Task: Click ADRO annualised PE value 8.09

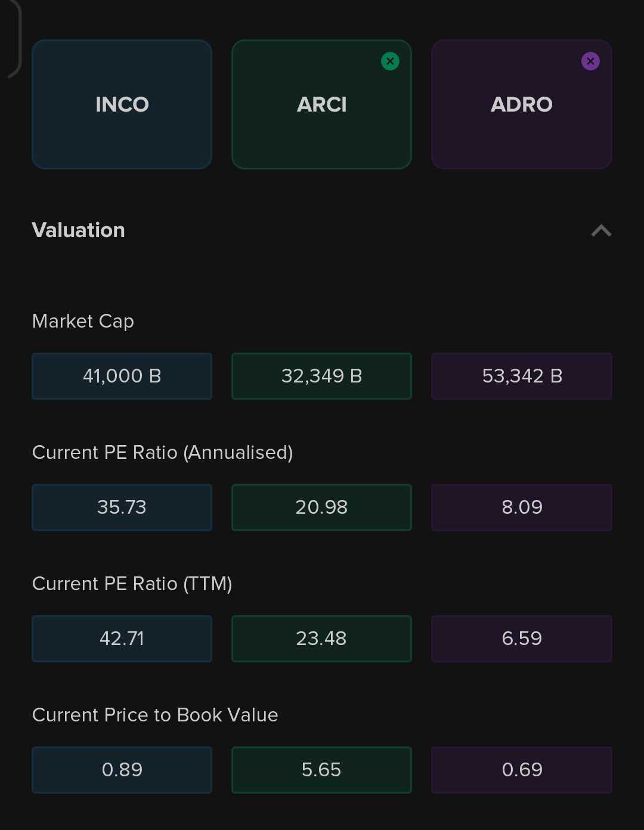Action: 521,507
